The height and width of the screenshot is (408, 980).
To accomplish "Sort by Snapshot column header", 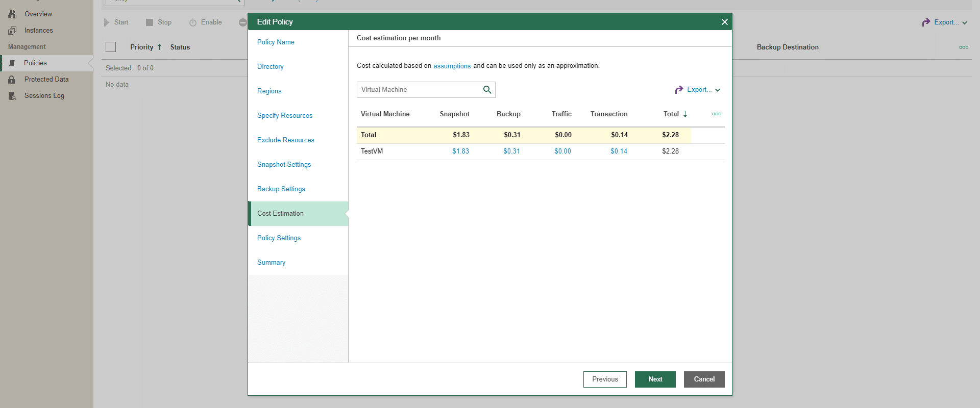I will [x=454, y=114].
